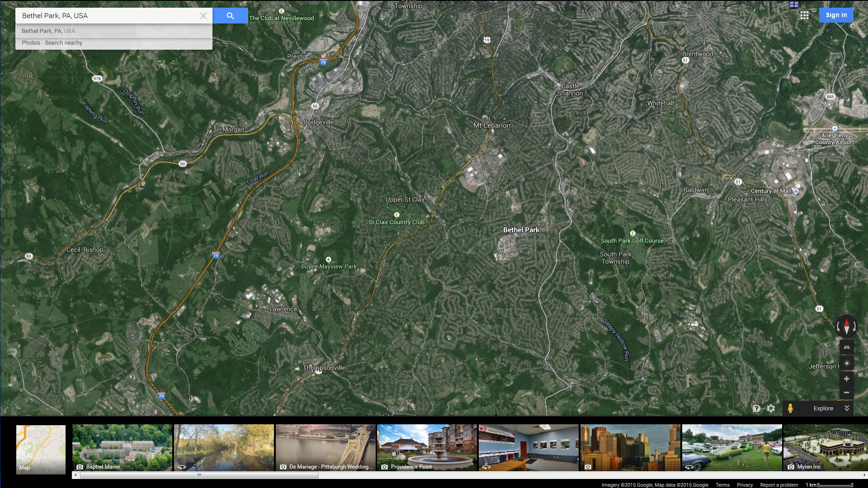Image resolution: width=868 pixels, height=488 pixels.
Task: Reset orientation with compass needle
Action: coord(846,326)
